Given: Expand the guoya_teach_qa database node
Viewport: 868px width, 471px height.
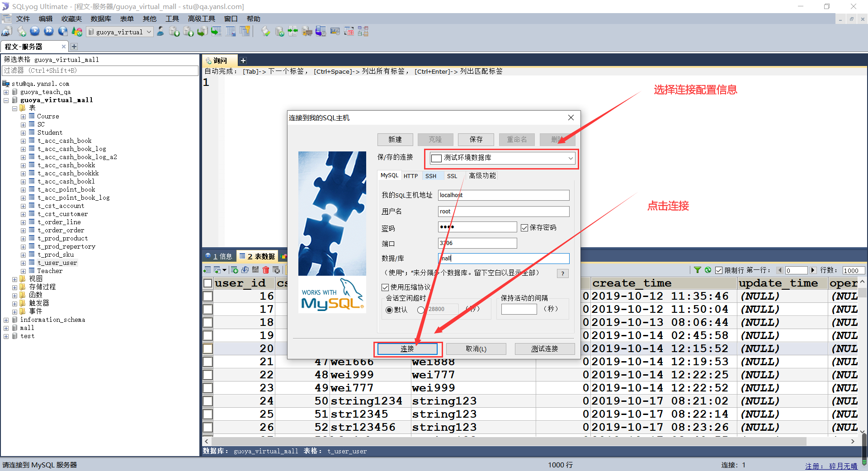Looking at the screenshot, I should click(x=6, y=92).
